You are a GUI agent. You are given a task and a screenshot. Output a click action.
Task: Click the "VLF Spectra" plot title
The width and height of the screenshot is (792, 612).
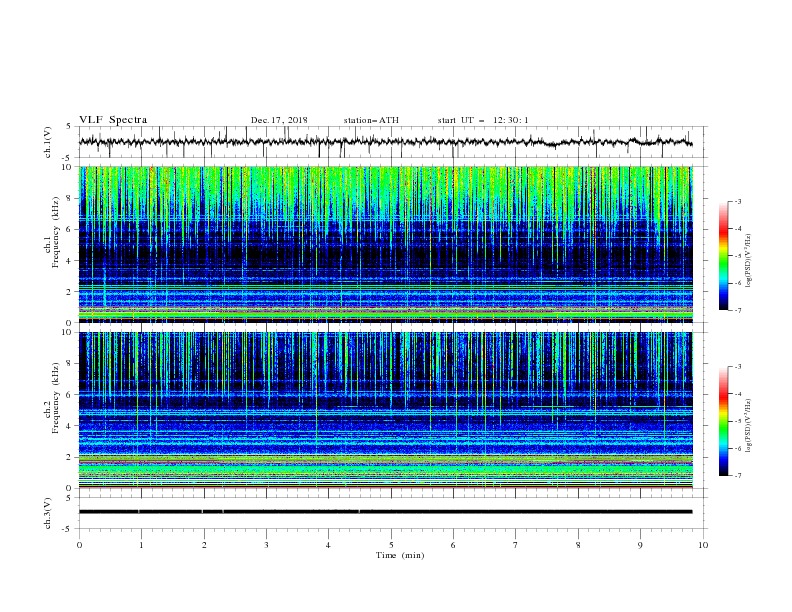pos(113,120)
